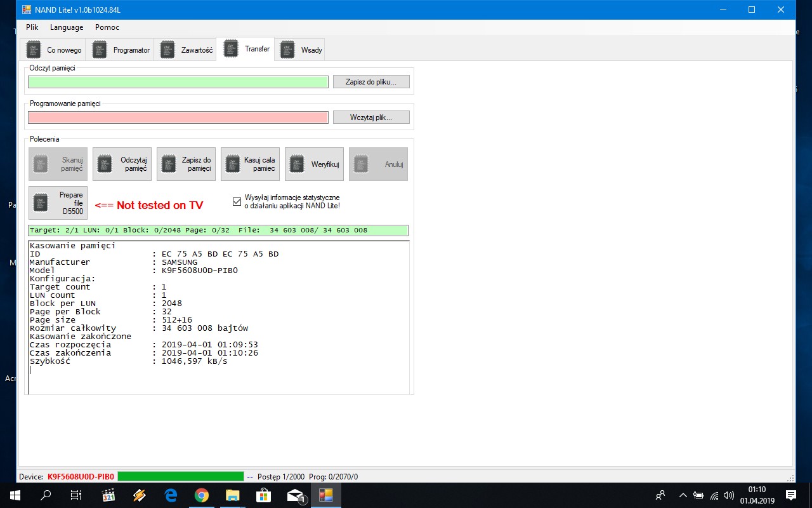
Task: Open taskbar Search
Action: (46, 495)
